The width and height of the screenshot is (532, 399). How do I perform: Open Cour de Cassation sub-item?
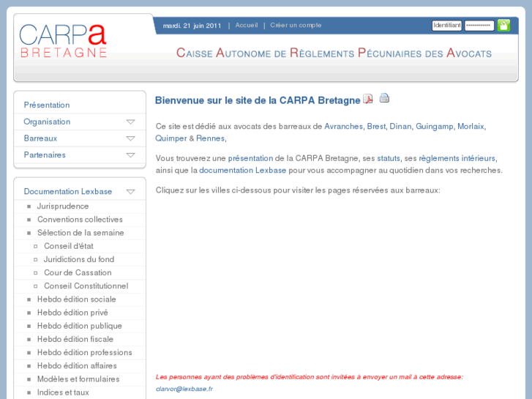pos(78,272)
